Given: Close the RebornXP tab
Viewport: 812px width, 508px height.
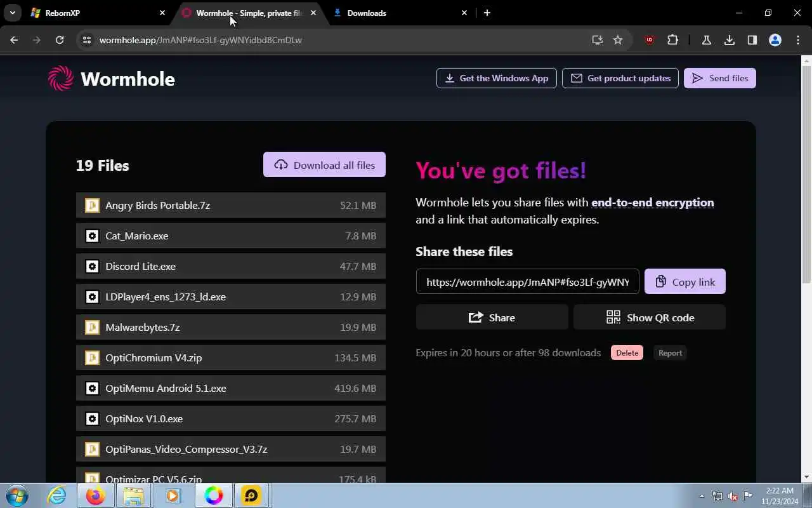Looking at the screenshot, I should (162, 13).
